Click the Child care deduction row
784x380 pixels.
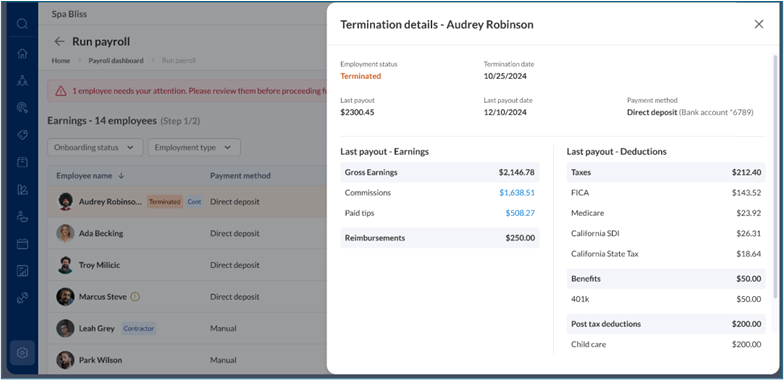click(666, 344)
